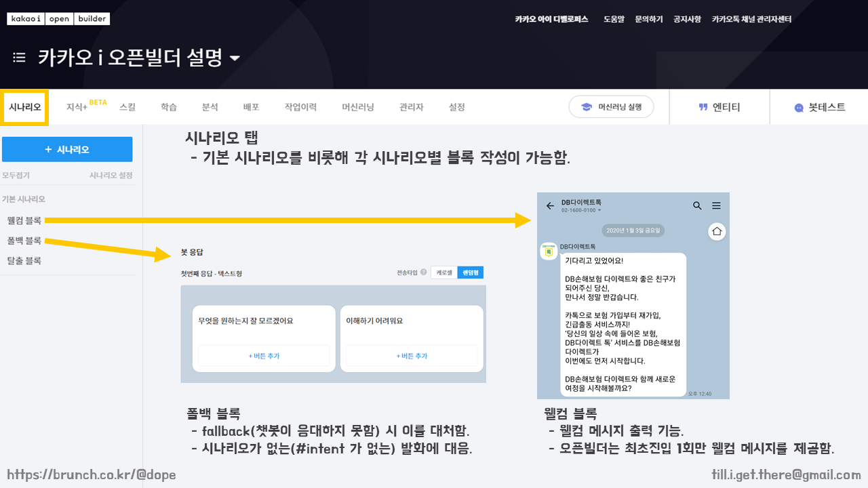Click the 이해하기 어려워요 response text
Image resolution: width=868 pixels, height=488 pixels.
click(x=374, y=321)
